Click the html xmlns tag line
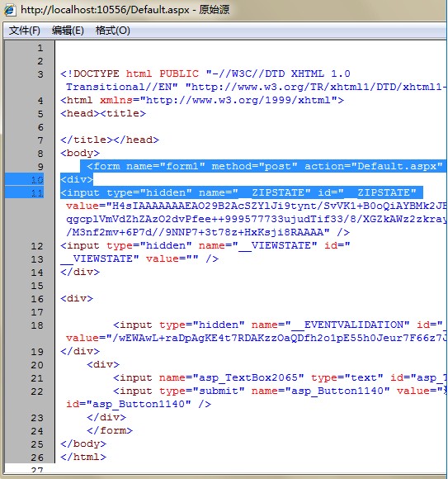 tap(202, 100)
